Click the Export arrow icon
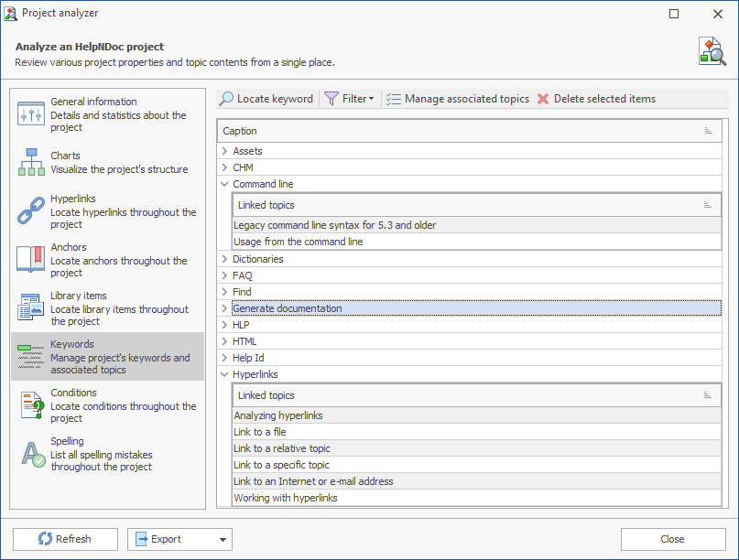739x560 pixels. point(141,539)
